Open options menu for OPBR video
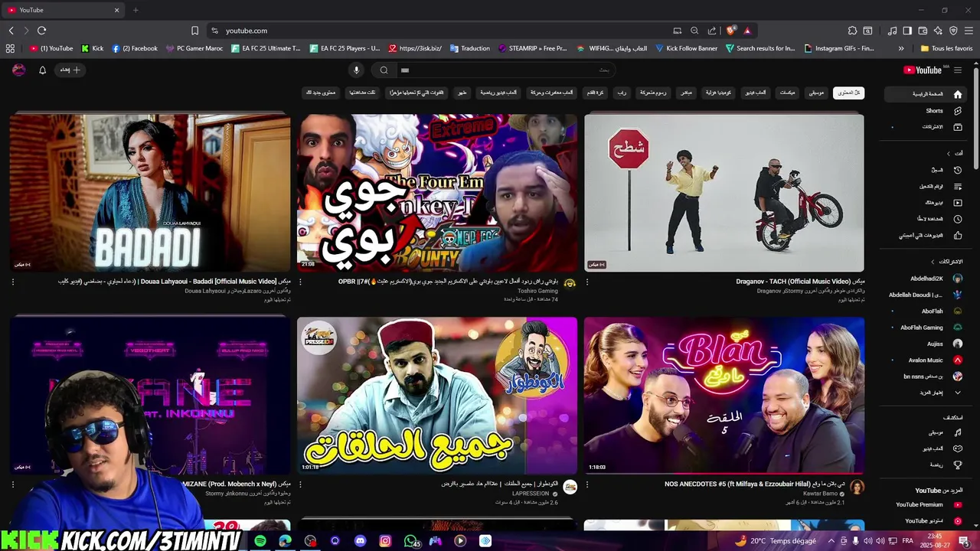 pos(300,282)
